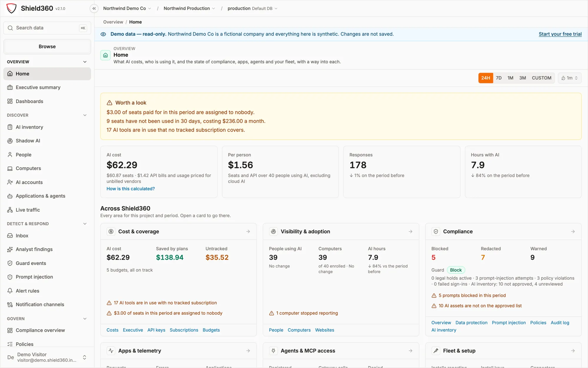The height and width of the screenshot is (368, 588).
Task: Click How is this calculated link
Action: (131, 189)
